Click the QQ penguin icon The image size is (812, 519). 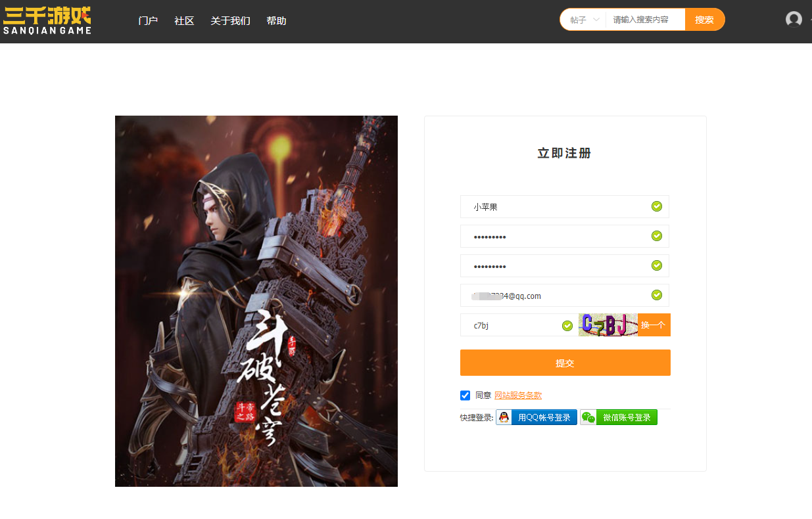pos(504,417)
